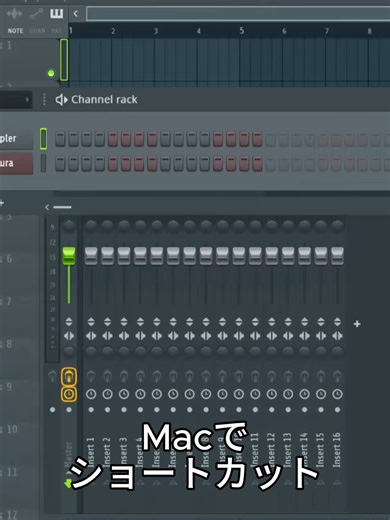The width and height of the screenshot is (390, 520).
Task: Click the Insert 8 volume fader
Action: click(x=206, y=256)
